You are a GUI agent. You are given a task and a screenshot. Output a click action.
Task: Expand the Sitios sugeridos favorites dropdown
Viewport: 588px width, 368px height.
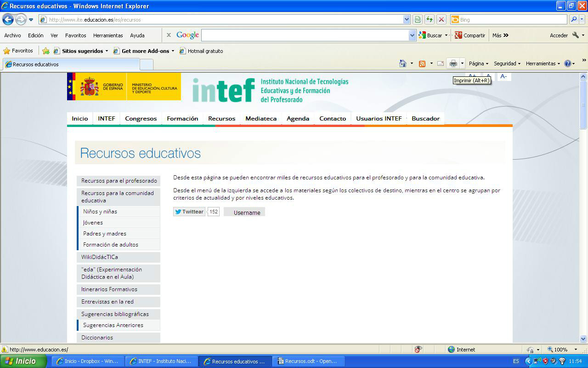107,51
